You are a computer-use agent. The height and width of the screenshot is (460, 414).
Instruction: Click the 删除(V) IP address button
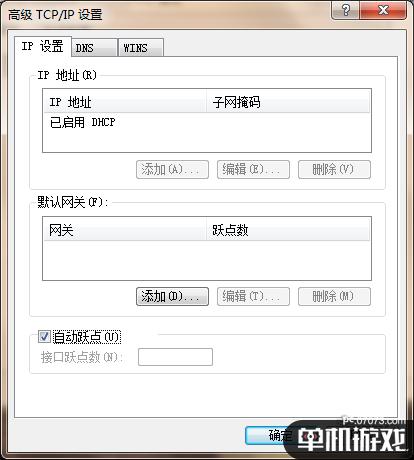pos(334,170)
